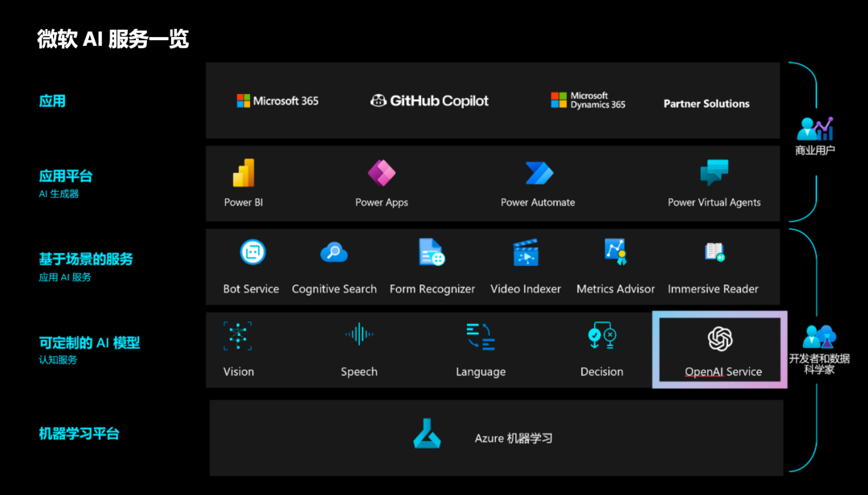Click the 'Microsoft 365' wordmark text
The image size is (868, 495).
(285, 100)
